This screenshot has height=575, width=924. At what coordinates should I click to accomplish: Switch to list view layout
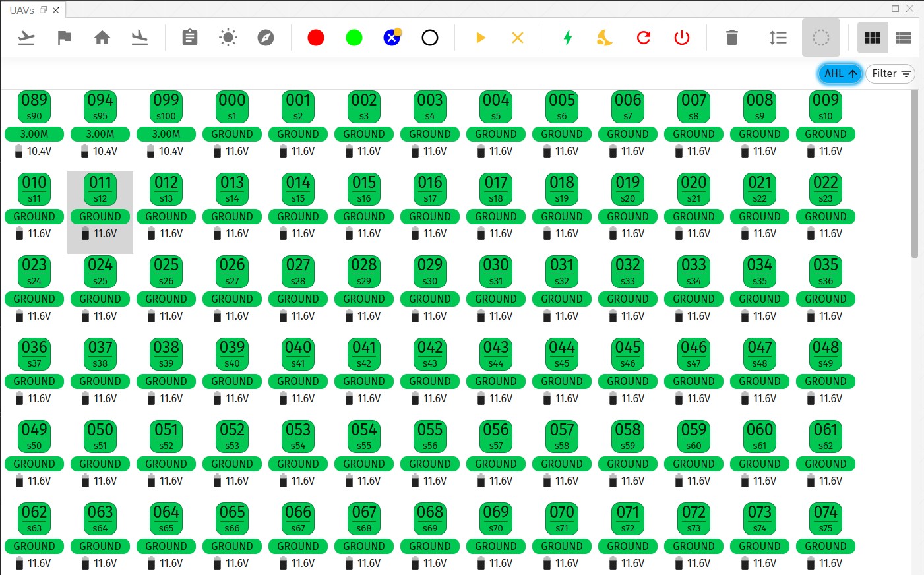point(904,38)
